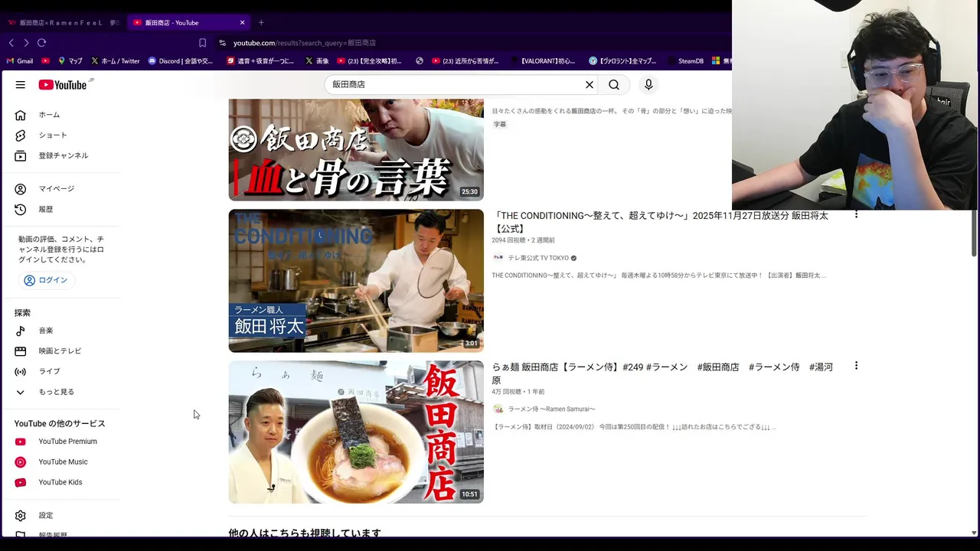Open the YouTube hamburger guide menu
980x551 pixels.
tap(20, 85)
